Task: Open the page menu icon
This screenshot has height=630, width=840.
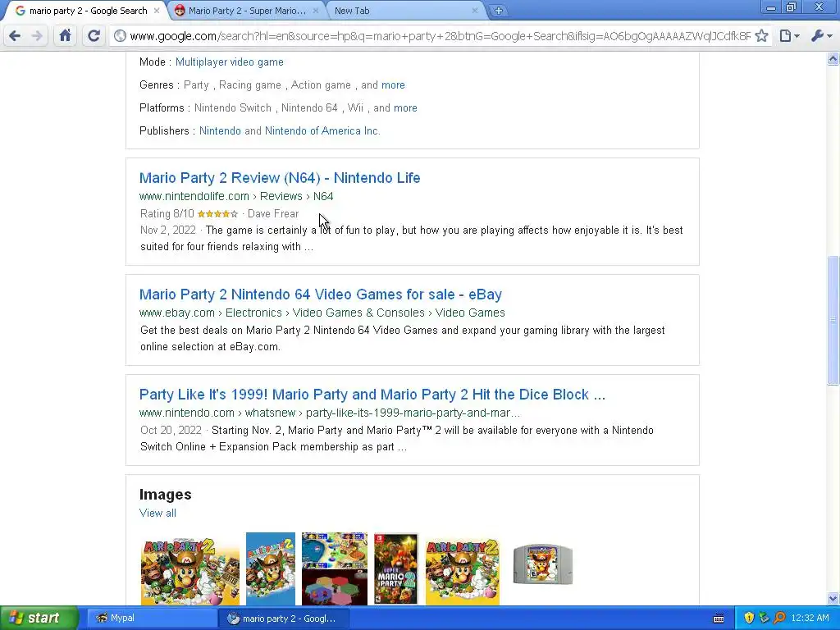Action: click(789, 36)
